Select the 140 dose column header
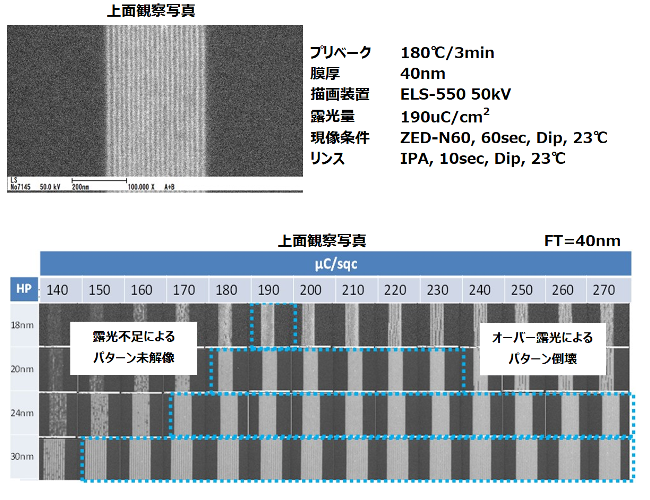The image size is (650, 500). click(58, 289)
